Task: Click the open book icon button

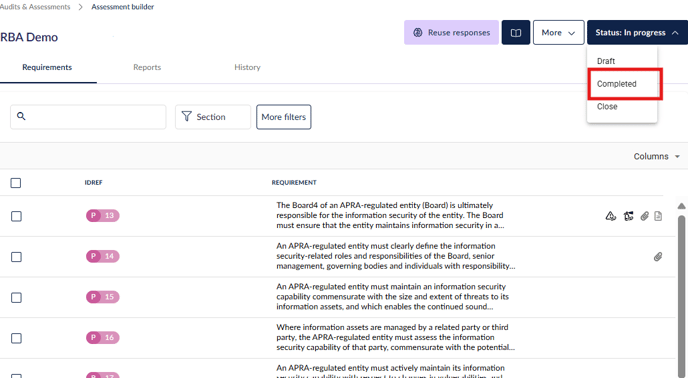Action: coord(516,32)
